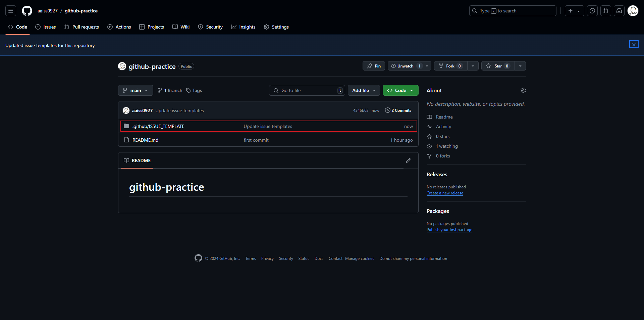Expand the watch notification options dropdown
The image size is (644, 320).
pos(427,66)
